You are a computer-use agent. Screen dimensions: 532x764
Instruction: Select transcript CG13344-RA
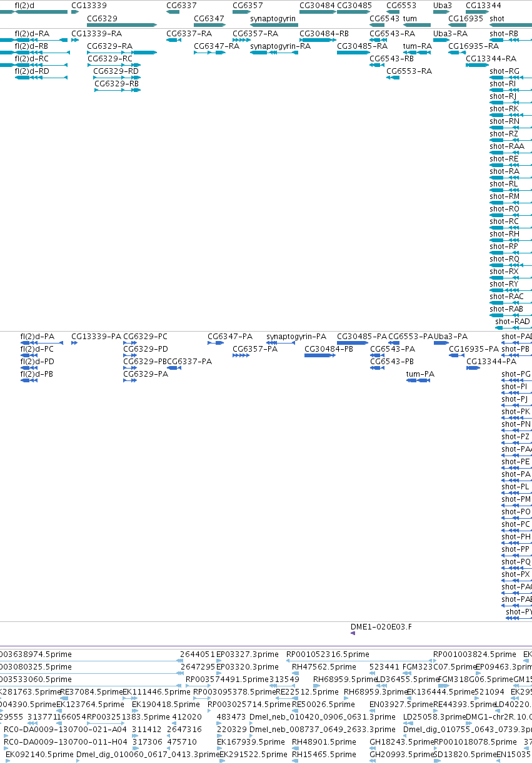[491, 59]
